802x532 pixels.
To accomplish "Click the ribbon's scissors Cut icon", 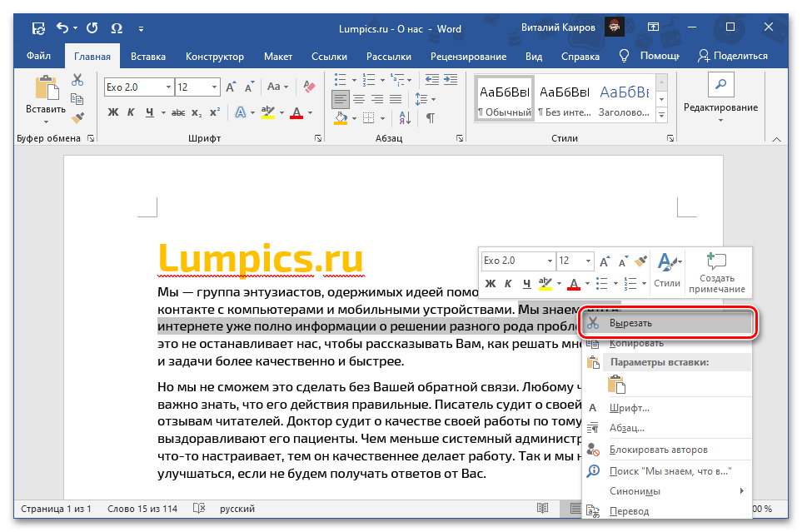I will pos(77,80).
